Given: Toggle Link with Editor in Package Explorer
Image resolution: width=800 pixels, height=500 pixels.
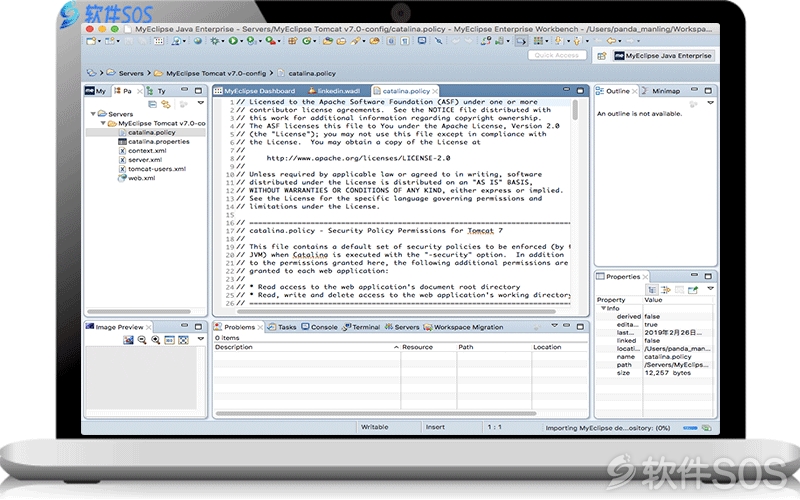Looking at the screenshot, I should pyautogui.click(x=166, y=104).
